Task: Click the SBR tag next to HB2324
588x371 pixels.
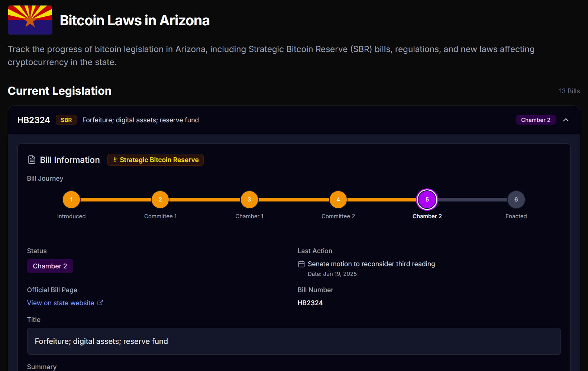Action: click(x=66, y=120)
